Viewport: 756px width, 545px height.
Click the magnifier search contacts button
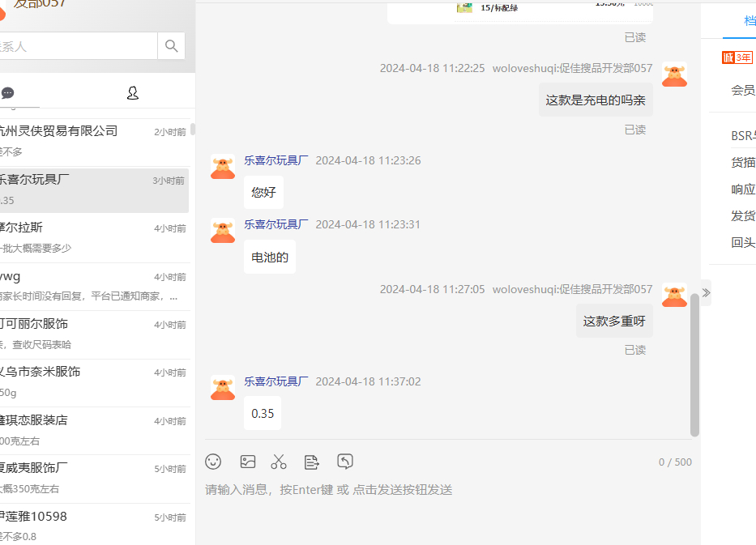tap(171, 46)
